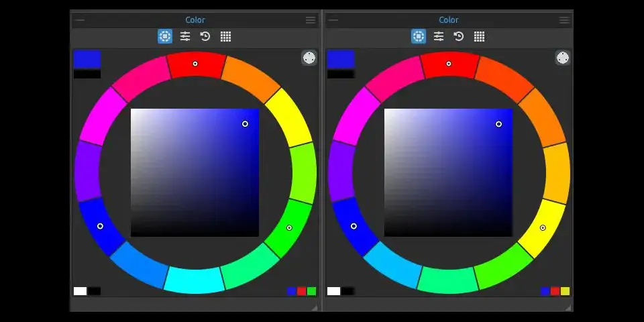Choose cyan segment on left color wheel
The image size is (644, 322).
[195, 280]
